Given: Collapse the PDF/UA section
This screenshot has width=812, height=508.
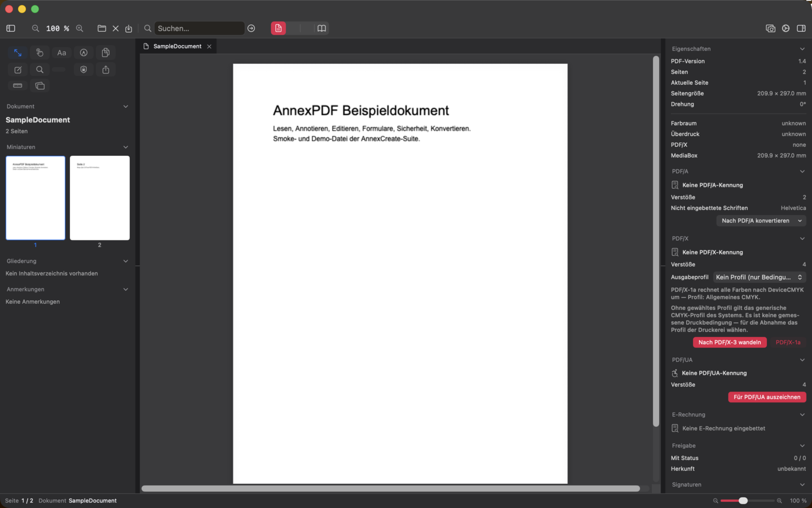Looking at the screenshot, I should (802, 360).
